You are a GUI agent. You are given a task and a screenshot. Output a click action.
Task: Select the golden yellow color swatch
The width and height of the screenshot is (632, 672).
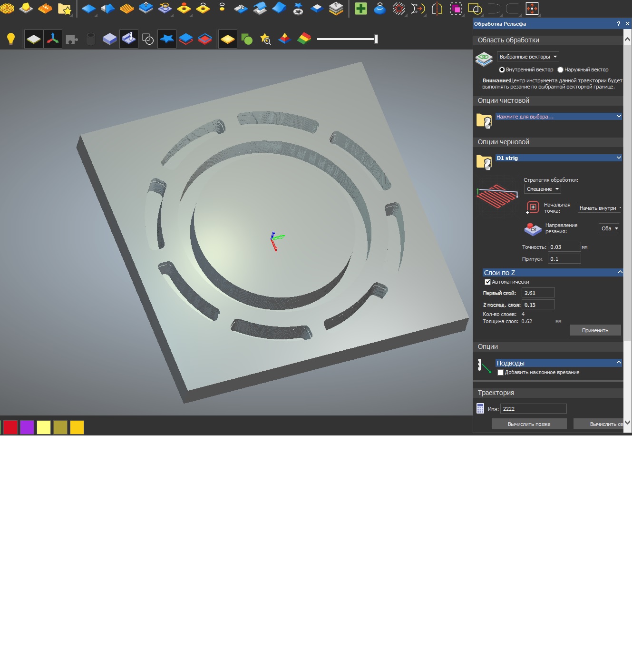pos(77,427)
